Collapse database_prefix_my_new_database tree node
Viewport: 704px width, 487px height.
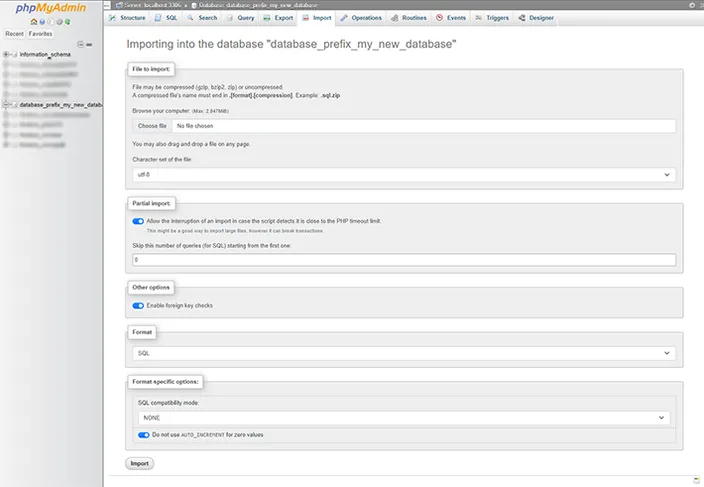click(6, 105)
